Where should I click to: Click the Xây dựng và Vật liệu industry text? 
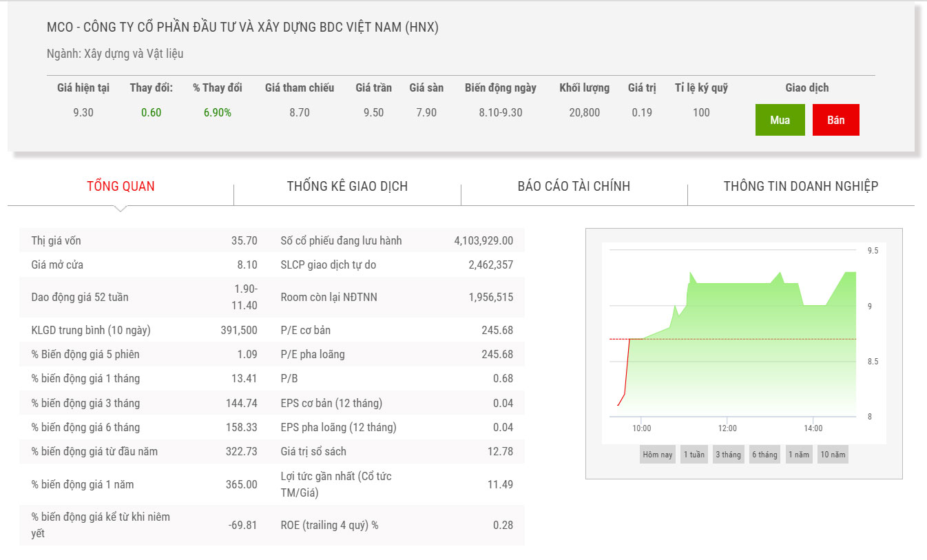[134, 54]
